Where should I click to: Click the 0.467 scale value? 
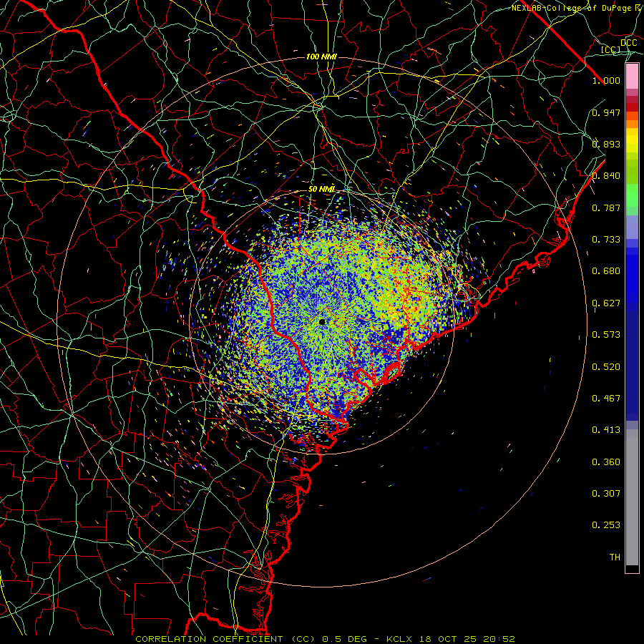click(606, 399)
